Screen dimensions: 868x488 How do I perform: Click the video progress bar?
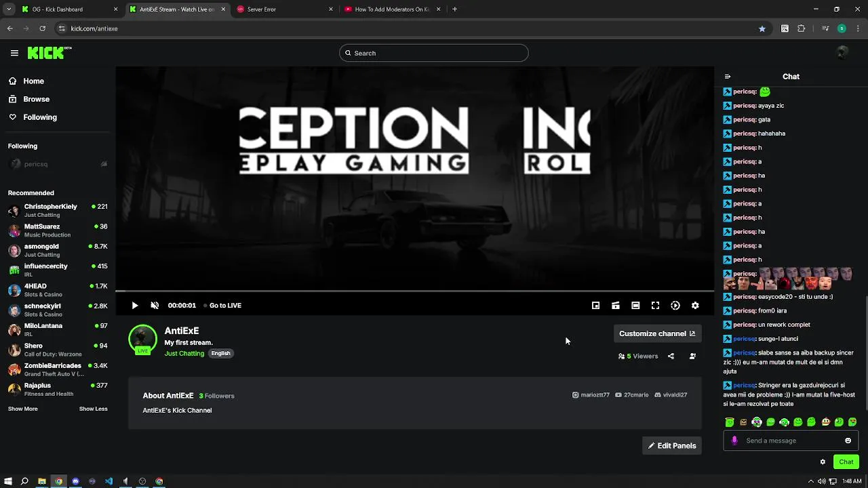415,291
